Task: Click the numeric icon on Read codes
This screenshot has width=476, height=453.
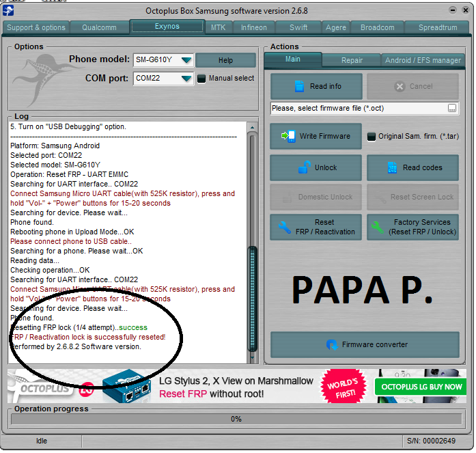Action: point(392,167)
